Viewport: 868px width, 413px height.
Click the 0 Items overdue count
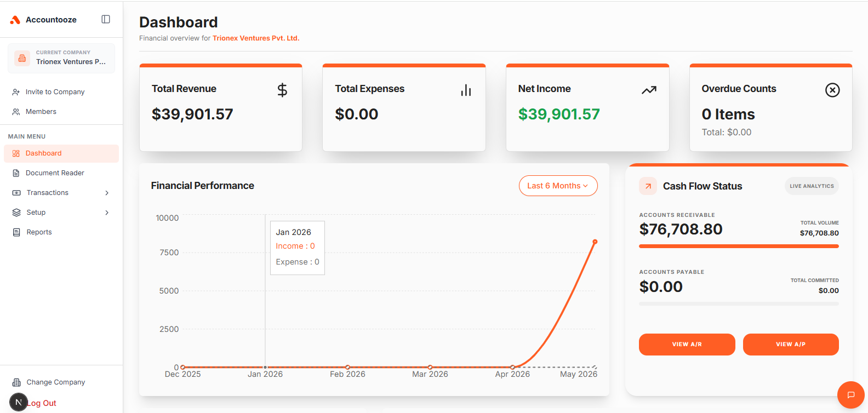coord(728,114)
